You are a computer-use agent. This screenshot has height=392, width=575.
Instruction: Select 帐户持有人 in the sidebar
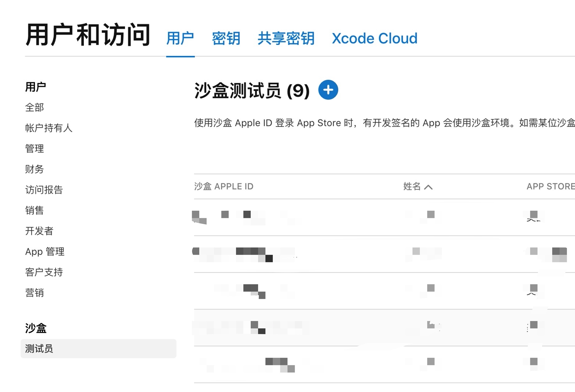(49, 128)
